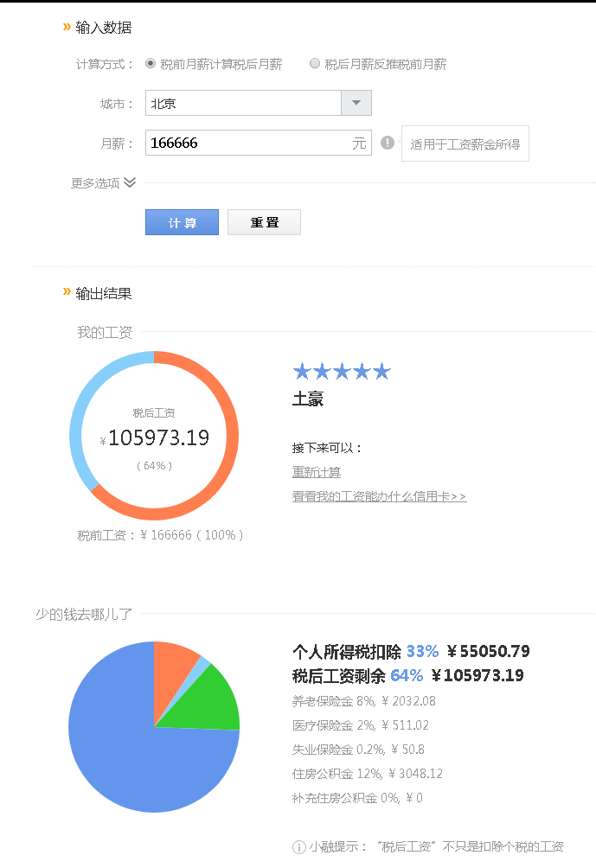Click the monthly salary input field
This screenshot has width=596, height=868.
(x=247, y=144)
